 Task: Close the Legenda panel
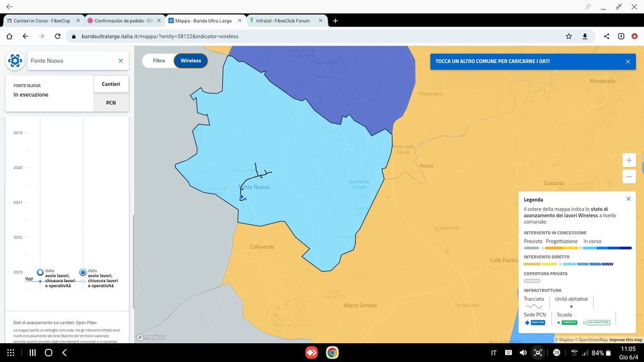click(628, 199)
